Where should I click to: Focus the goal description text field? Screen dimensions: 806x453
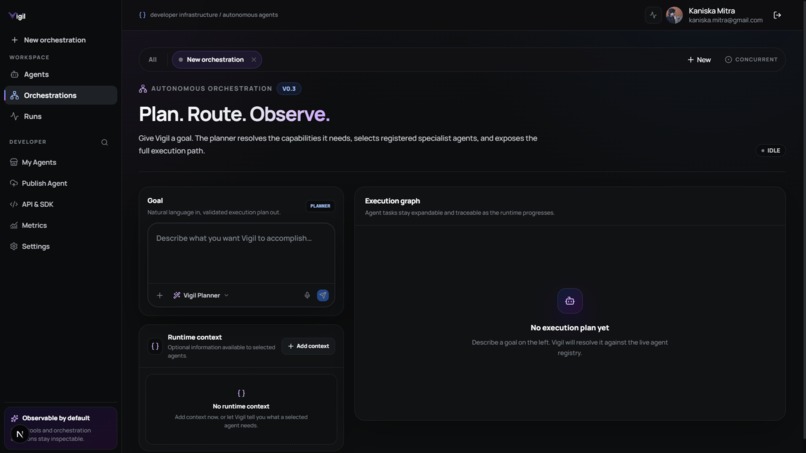click(241, 254)
